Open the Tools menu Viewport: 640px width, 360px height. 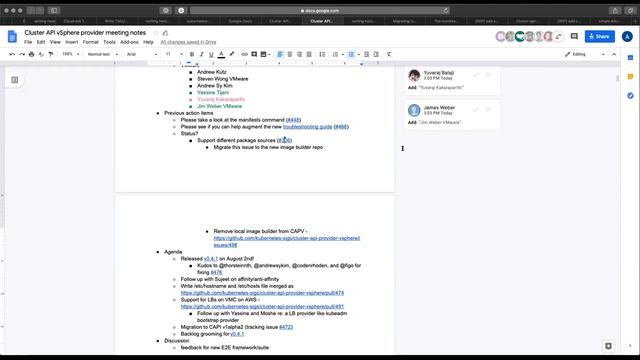click(x=109, y=42)
